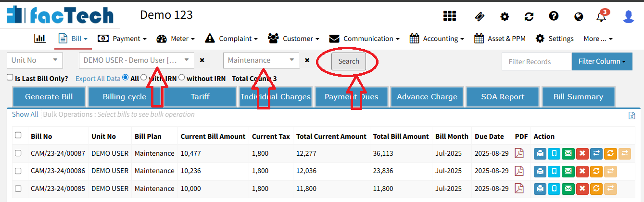Click the orange refresh icon for bill CAM/23-24/00086
This screenshot has height=202, width=644.
[x=596, y=171]
